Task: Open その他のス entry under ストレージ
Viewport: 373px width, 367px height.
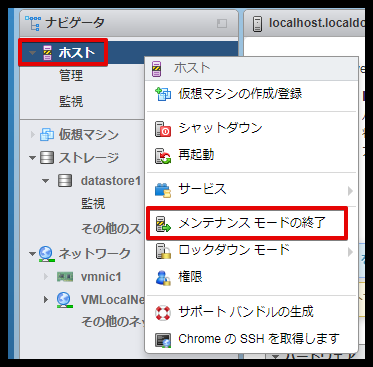Action: 111,229
